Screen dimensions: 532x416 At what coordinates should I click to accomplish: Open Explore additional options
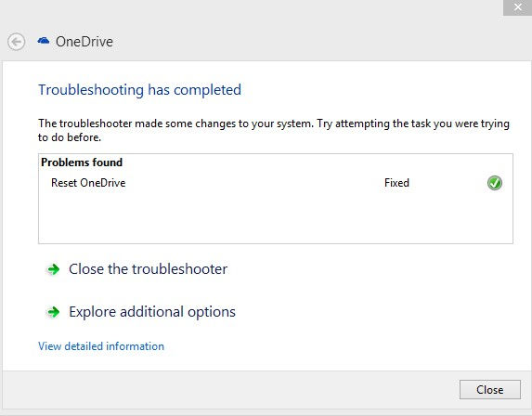point(152,312)
